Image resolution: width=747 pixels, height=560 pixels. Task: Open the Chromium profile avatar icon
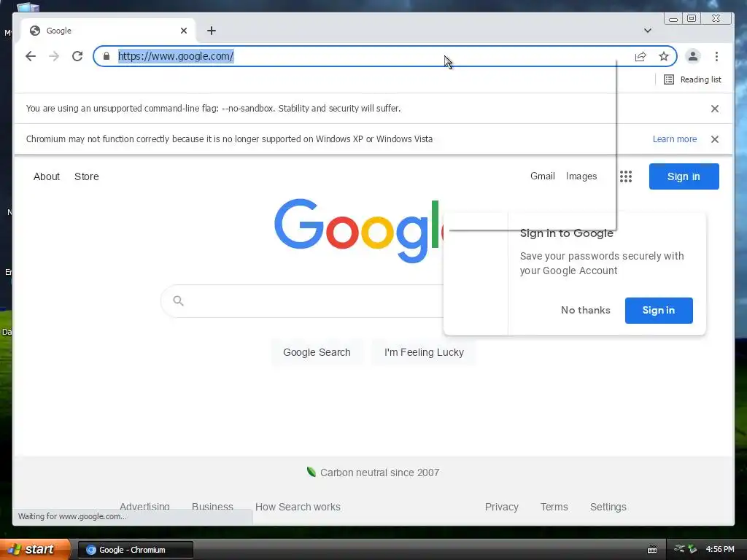click(x=693, y=56)
